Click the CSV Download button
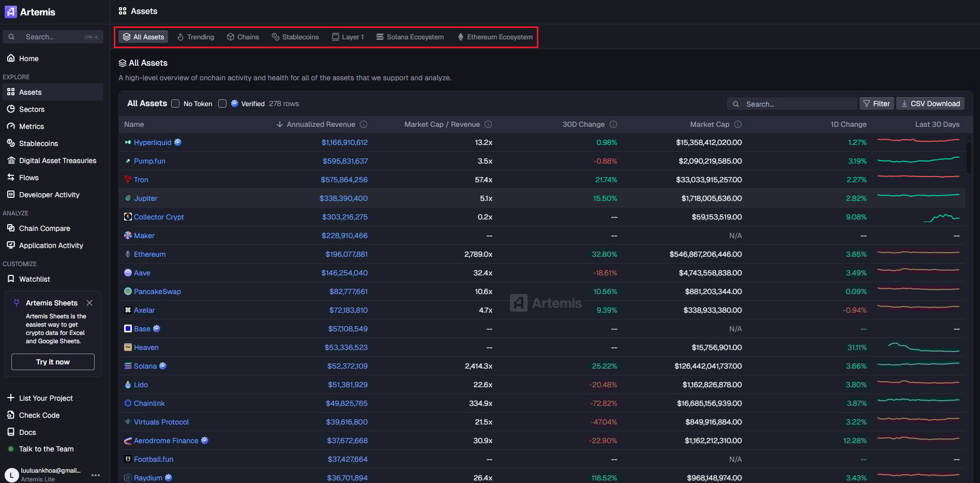The image size is (980, 483). (930, 104)
